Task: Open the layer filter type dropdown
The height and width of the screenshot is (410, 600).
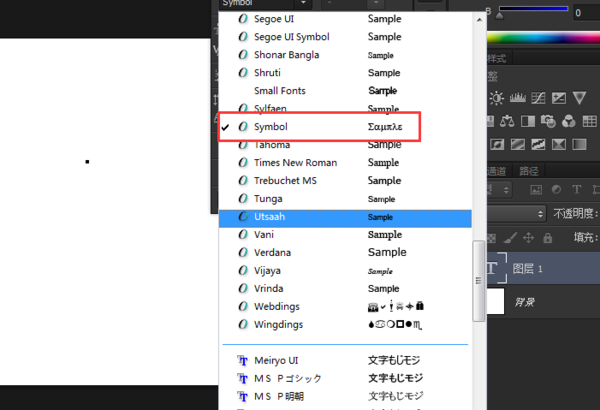Action: (x=500, y=189)
